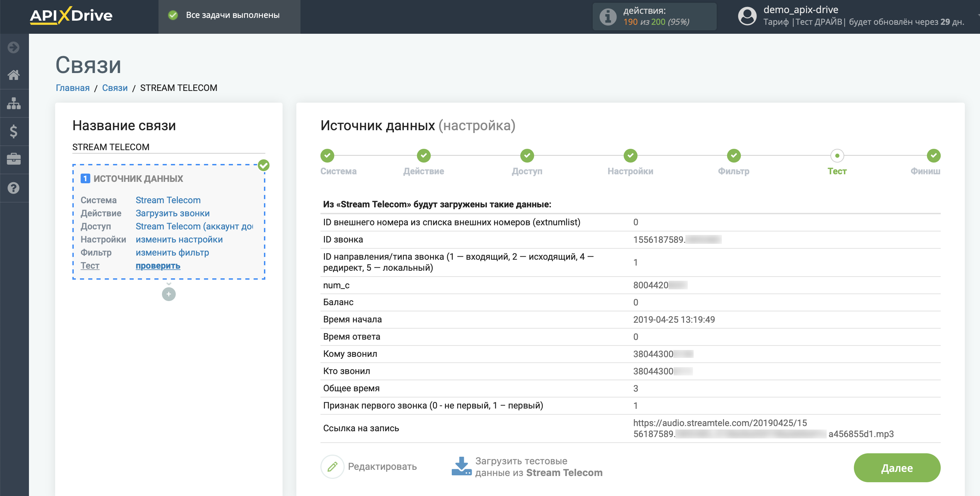Click the download test data icon
This screenshot has height=496, width=980.
pos(461,466)
